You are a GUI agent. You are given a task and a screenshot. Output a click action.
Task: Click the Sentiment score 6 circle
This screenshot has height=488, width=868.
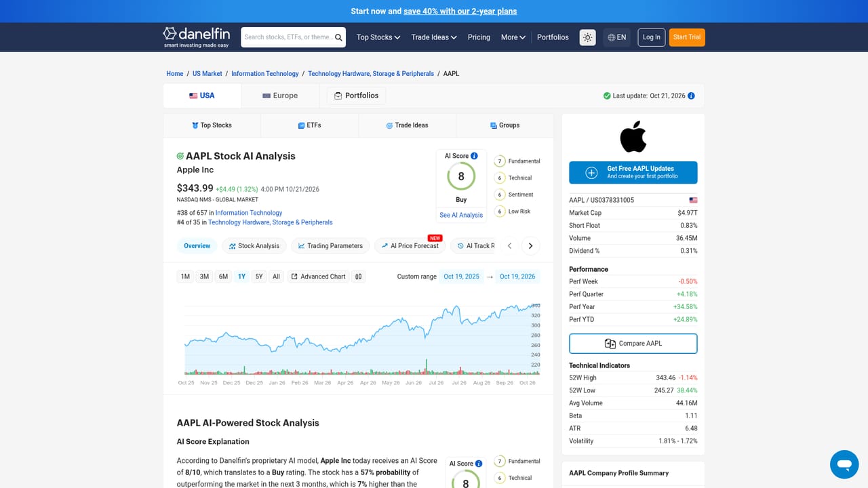(500, 195)
